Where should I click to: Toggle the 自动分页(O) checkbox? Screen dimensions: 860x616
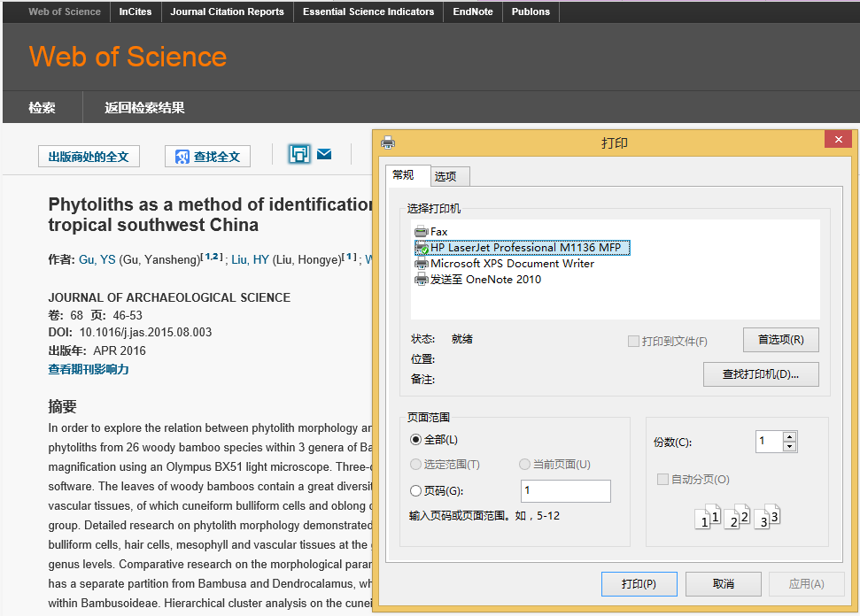point(662,479)
